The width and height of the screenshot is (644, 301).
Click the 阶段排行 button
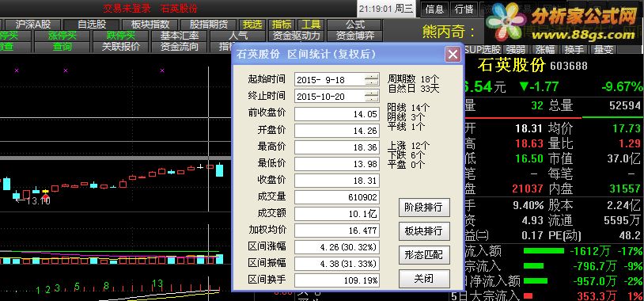424,208
